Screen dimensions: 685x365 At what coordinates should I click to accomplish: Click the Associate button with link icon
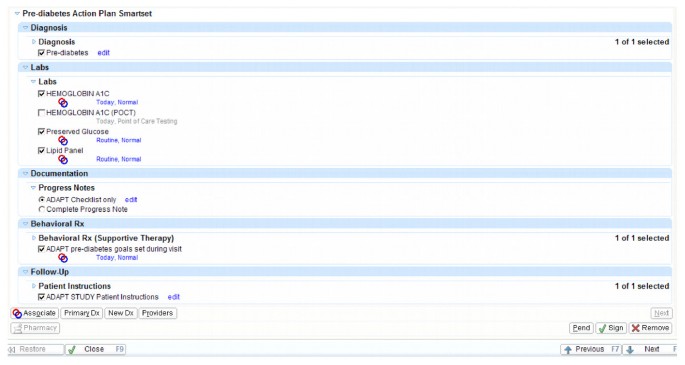tap(35, 313)
